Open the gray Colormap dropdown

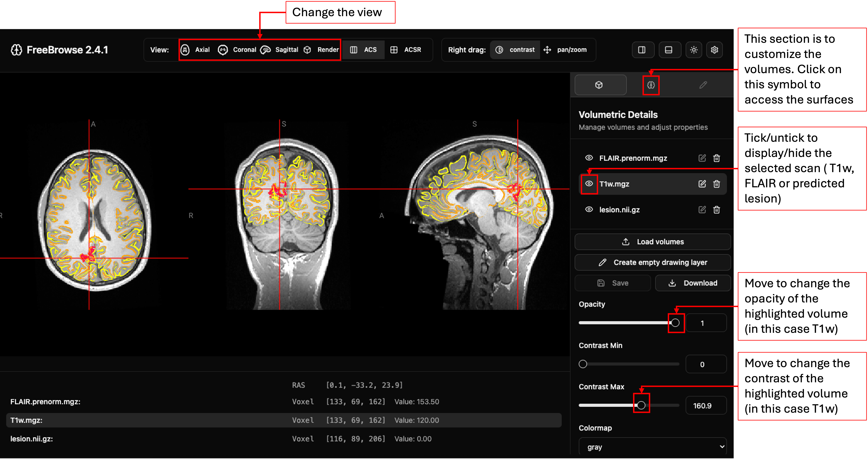click(x=653, y=447)
